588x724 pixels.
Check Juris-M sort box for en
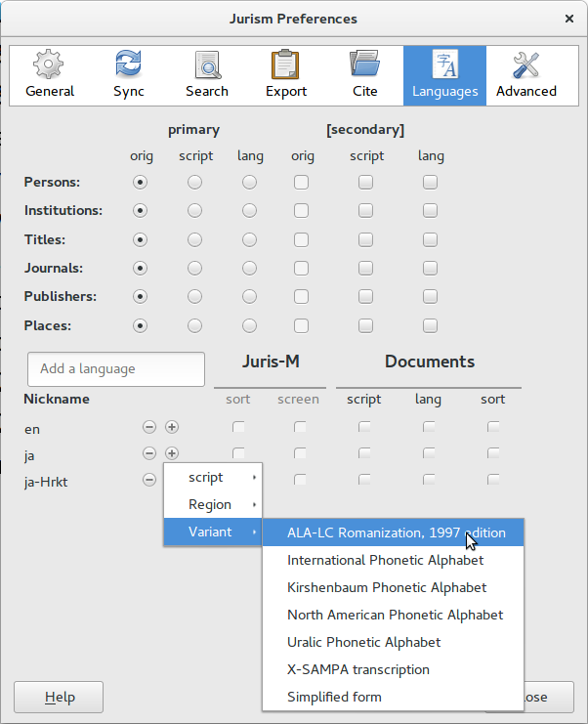click(x=238, y=427)
